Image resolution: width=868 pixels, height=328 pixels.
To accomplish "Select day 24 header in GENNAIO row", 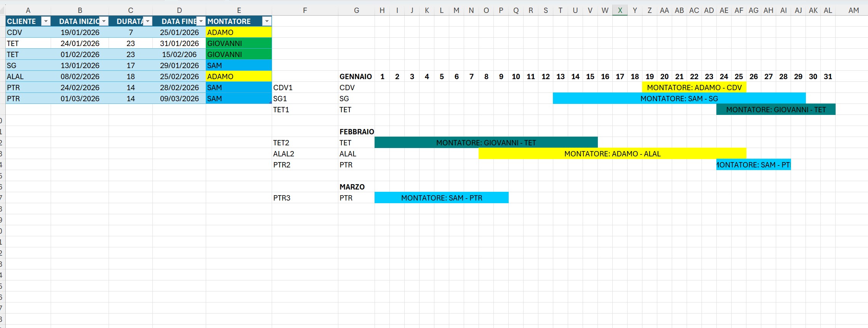I will [724, 76].
